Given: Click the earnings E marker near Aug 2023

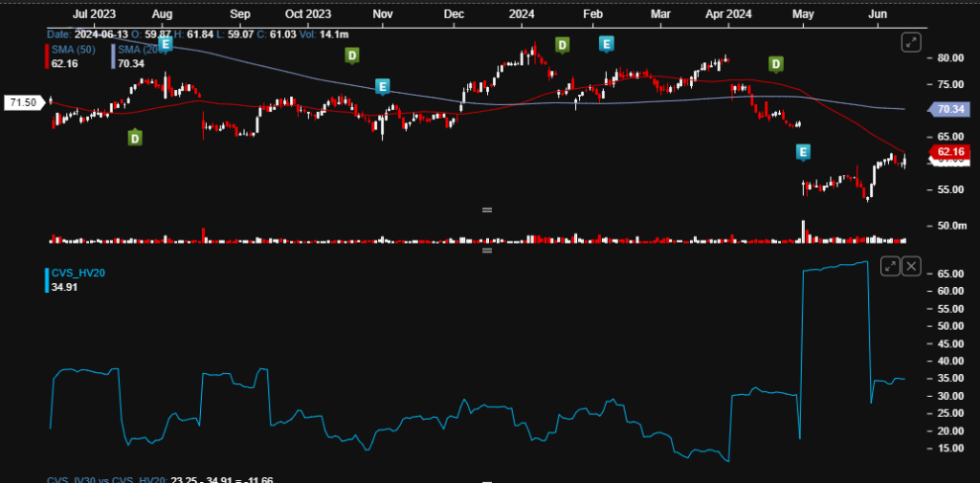Looking at the screenshot, I should click(165, 44).
